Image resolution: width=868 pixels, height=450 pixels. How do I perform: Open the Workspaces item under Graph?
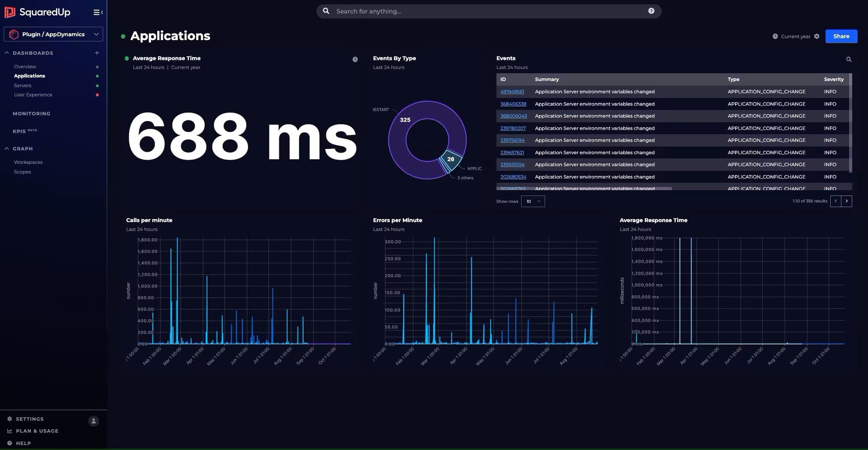pyautogui.click(x=28, y=162)
